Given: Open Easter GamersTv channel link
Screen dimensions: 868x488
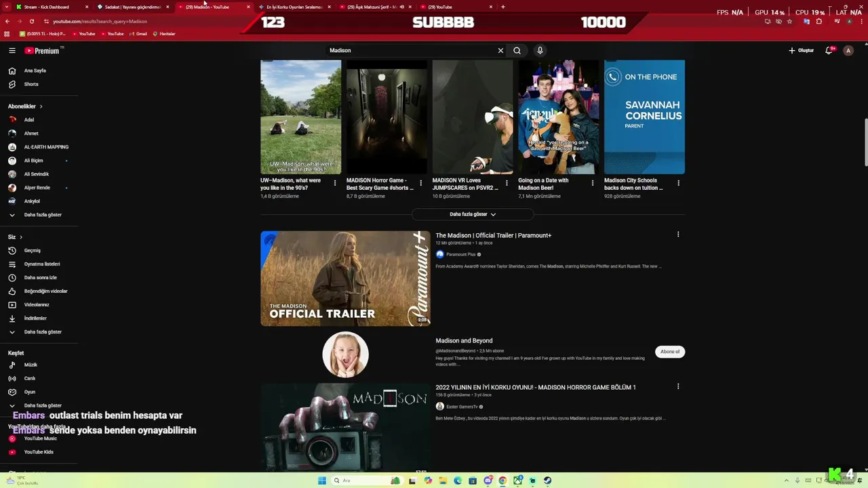Looking at the screenshot, I should [462, 407].
